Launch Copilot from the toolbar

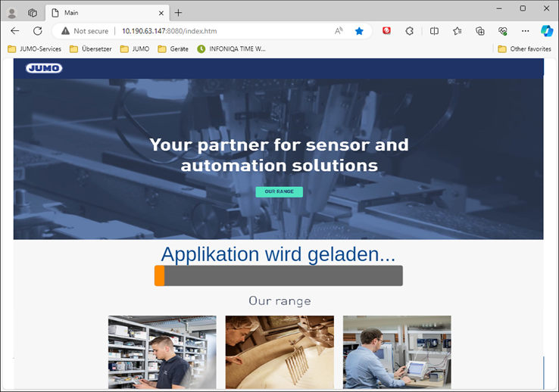[x=547, y=31]
